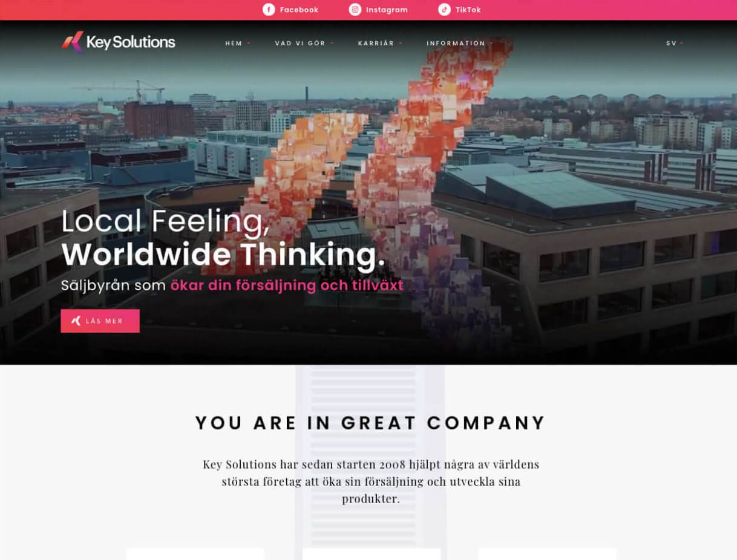737x560 pixels.
Task: Expand the Karriär dropdown arrow
Action: pyautogui.click(x=401, y=44)
